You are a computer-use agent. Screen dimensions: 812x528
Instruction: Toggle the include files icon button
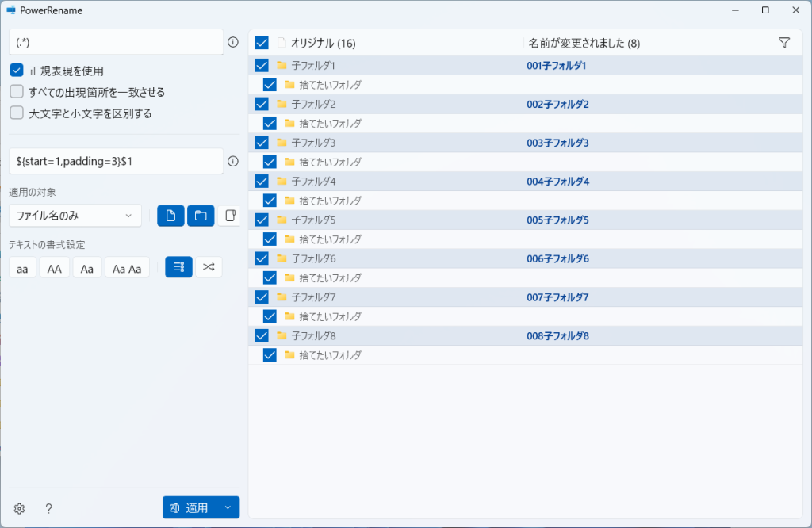(x=170, y=216)
